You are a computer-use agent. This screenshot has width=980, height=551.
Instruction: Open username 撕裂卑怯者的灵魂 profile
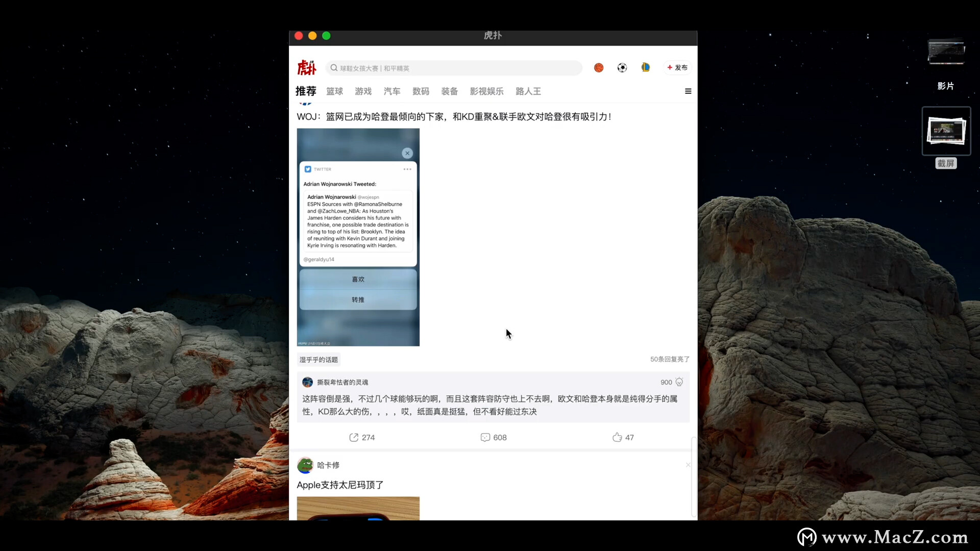(342, 382)
